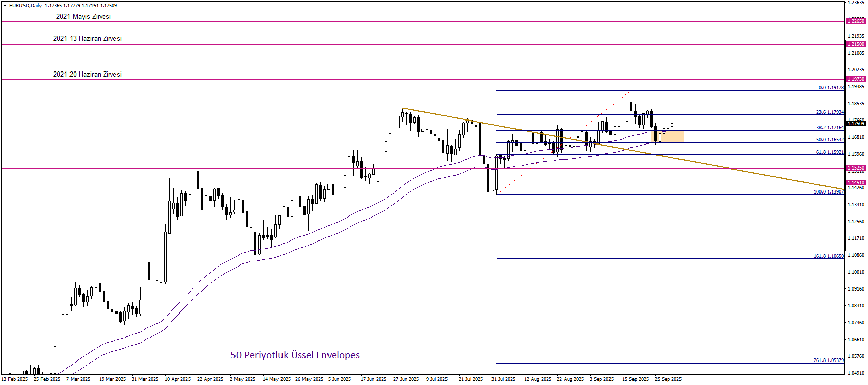868x385 pixels.
Task: Click the 1.13410 price scale value
Action: (x=856, y=205)
